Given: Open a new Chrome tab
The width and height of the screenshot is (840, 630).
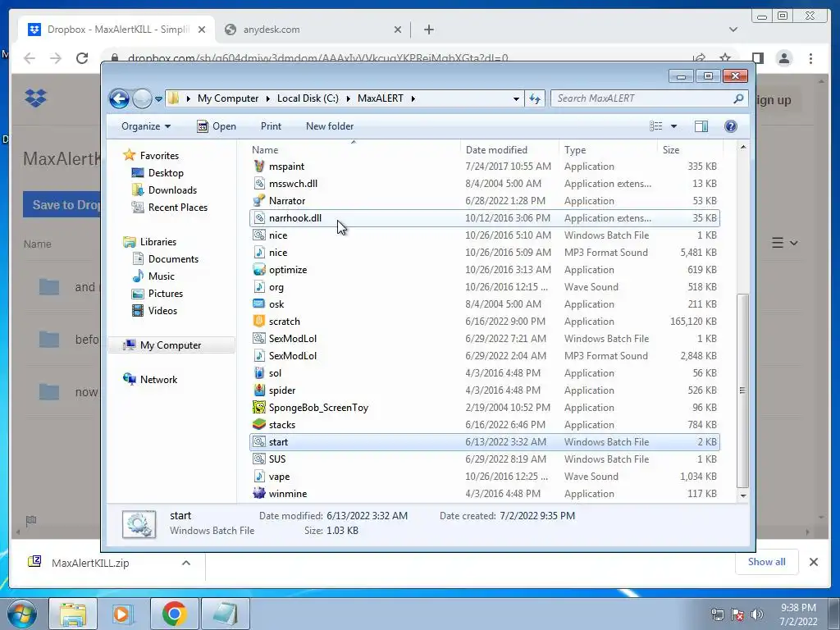Looking at the screenshot, I should pos(428,30).
